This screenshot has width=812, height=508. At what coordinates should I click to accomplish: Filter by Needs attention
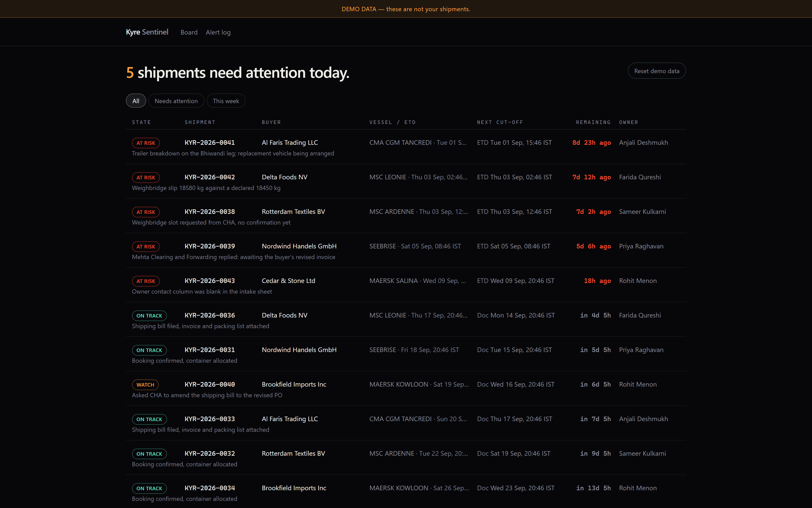tap(176, 101)
